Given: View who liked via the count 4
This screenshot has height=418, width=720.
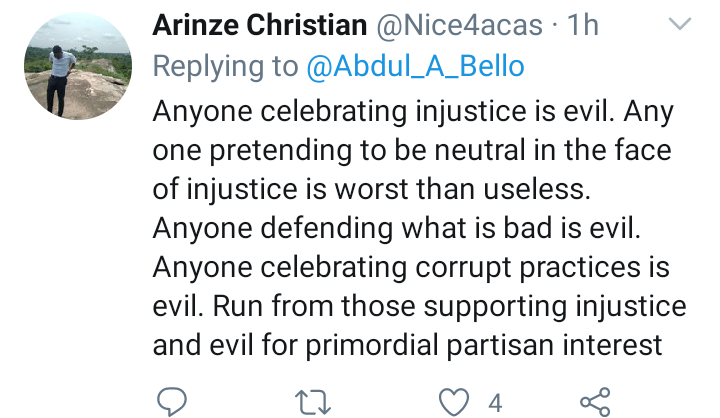Looking at the screenshot, I should 495,403.
